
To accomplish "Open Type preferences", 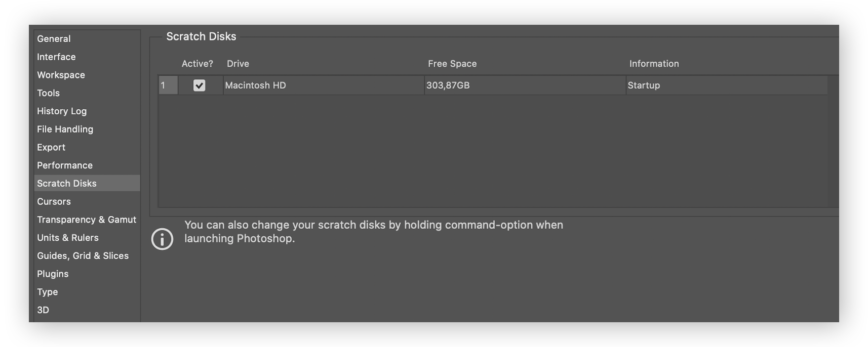I will pyautogui.click(x=47, y=292).
